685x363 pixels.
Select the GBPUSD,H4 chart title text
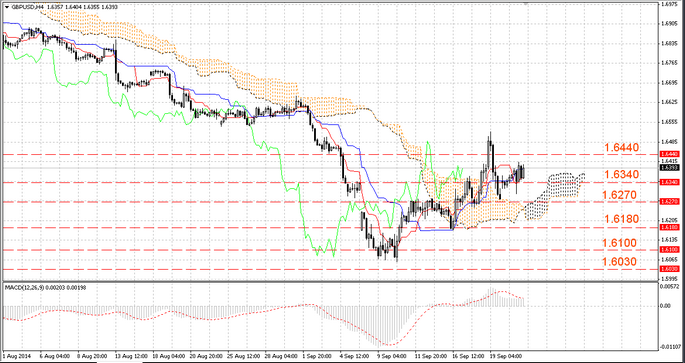tap(28, 7)
